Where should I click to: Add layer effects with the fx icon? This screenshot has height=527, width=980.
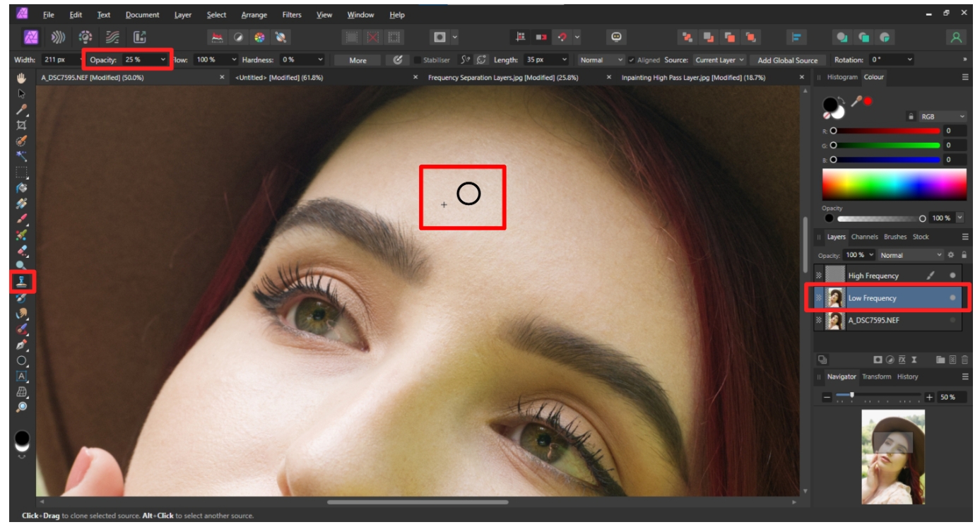[902, 360]
